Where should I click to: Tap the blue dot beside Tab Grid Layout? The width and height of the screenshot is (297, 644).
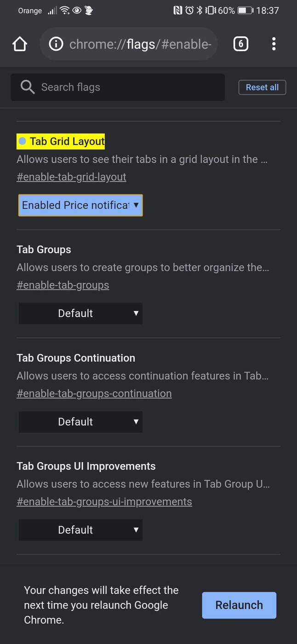[x=22, y=141]
